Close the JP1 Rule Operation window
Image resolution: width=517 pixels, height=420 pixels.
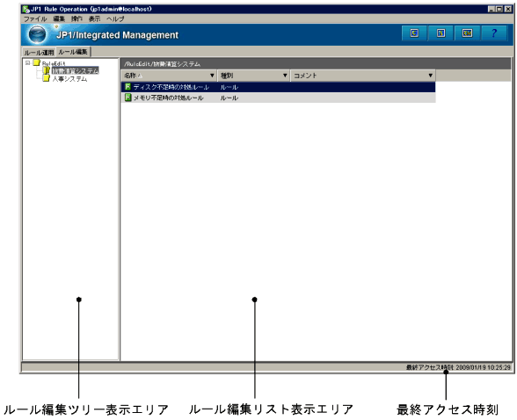tap(508, 9)
